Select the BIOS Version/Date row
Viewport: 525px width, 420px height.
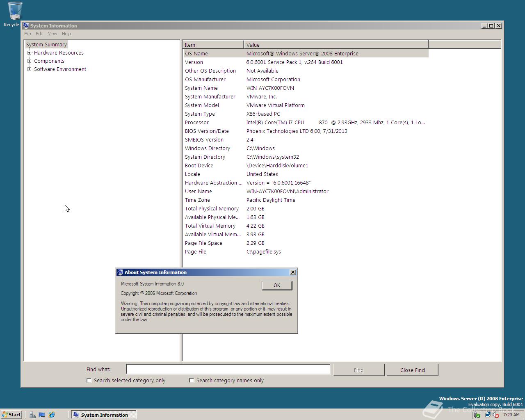tap(306, 131)
